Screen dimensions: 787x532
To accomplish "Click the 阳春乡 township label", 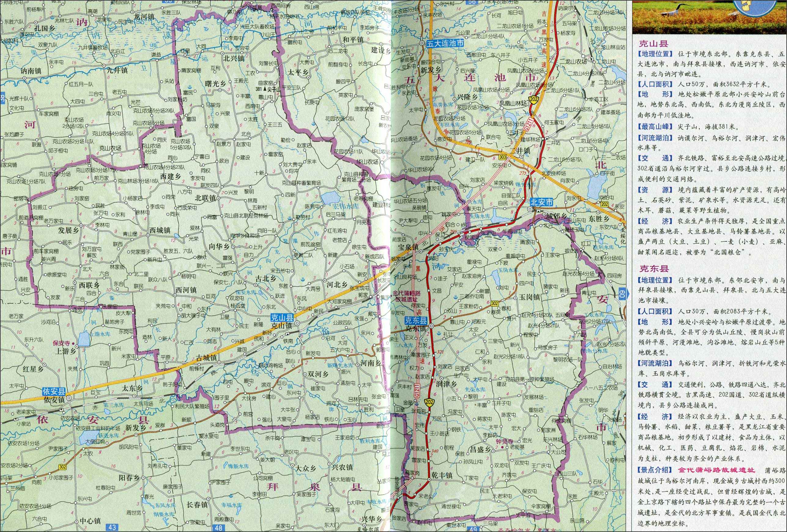I will (129, 478).
